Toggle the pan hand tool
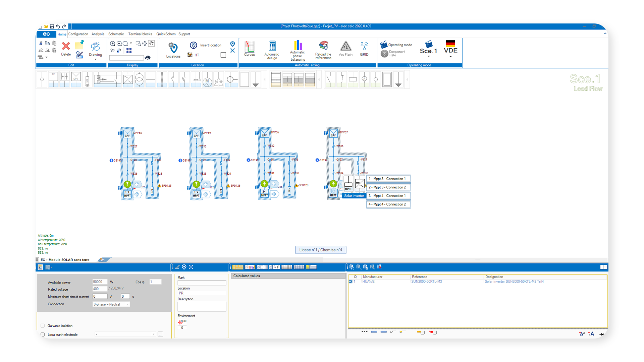Image resolution: width=644 pixels, height=362 pixels. click(x=152, y=43)
